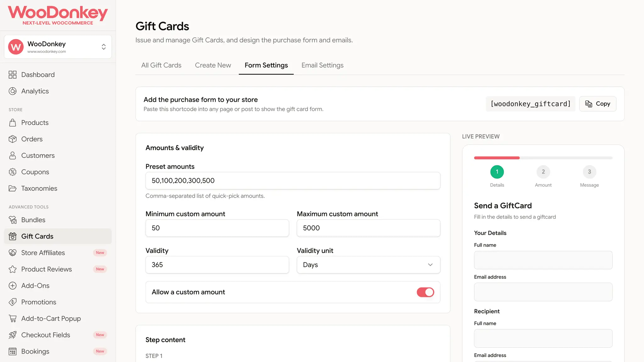644x362 pixels.
Task: Click the Dashboard grid icon
Action: click(x=13, y=75)
